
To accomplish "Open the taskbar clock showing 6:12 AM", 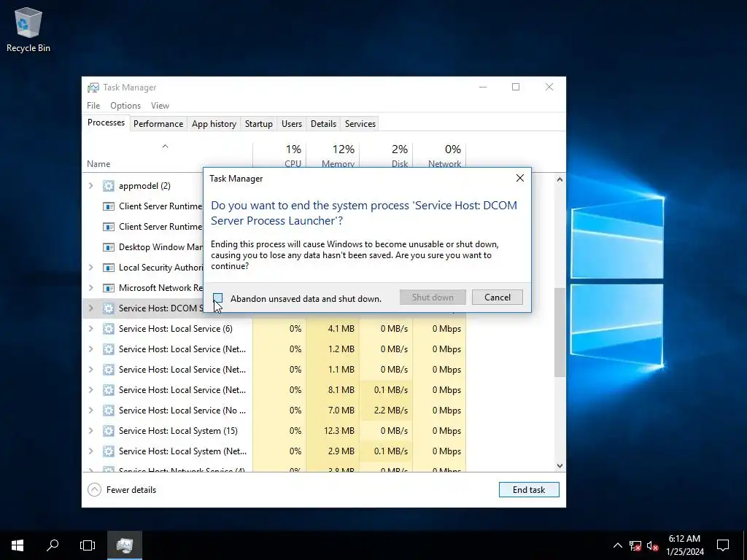I will (684, 545).
